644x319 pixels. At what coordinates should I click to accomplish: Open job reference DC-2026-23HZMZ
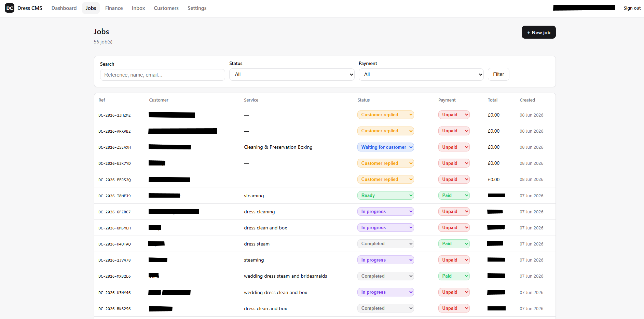[114, 115]
